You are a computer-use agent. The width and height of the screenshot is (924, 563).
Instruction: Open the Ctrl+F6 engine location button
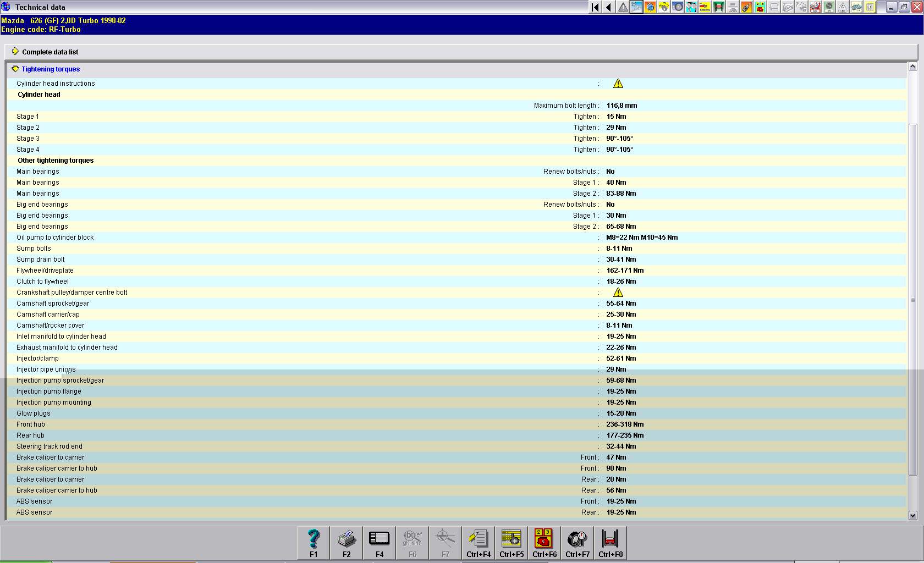(544, 543)
